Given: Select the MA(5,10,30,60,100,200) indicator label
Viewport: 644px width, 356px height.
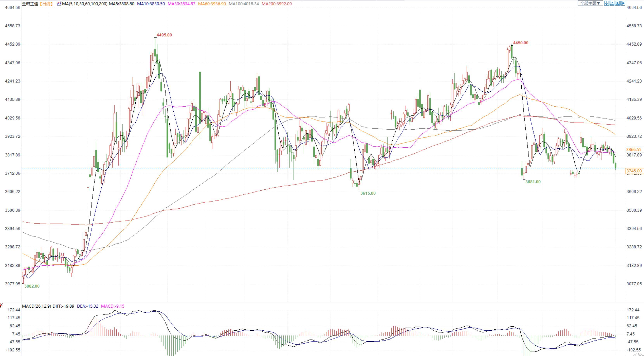Looking at the screenshot, I should coord(85,4).
